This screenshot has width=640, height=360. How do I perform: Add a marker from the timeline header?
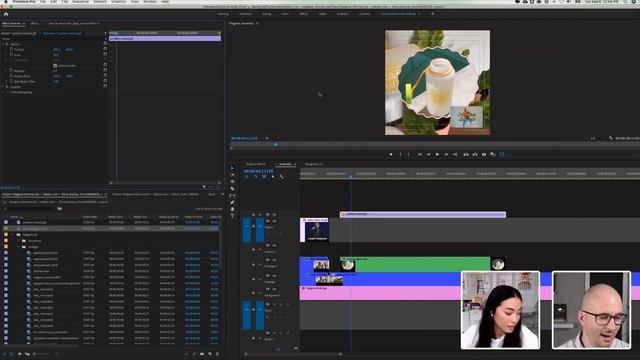point(273,177)
